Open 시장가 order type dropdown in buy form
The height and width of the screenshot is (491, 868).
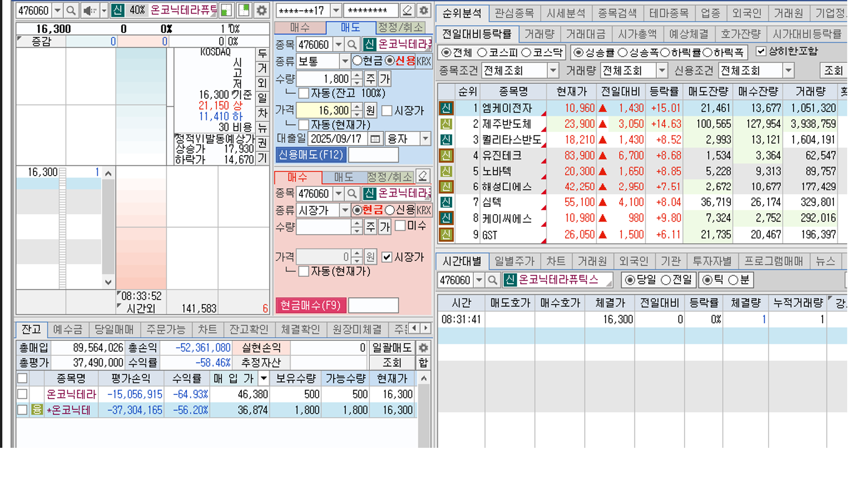pyautogui.click(x=344, y=210)
